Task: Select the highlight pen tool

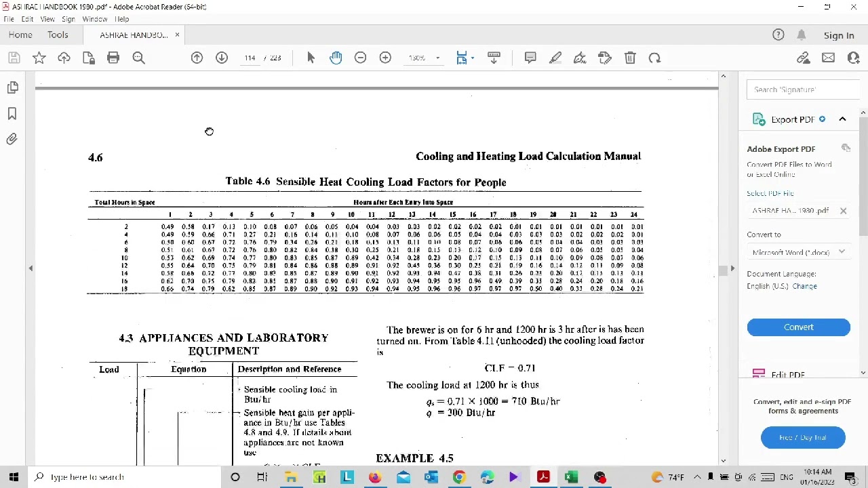Action: (x=555, y=58)
